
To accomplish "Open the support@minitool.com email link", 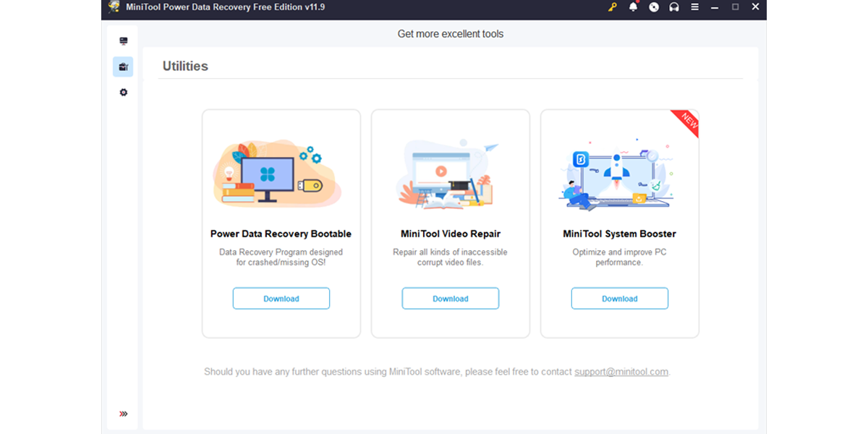I will pos(621,371).
